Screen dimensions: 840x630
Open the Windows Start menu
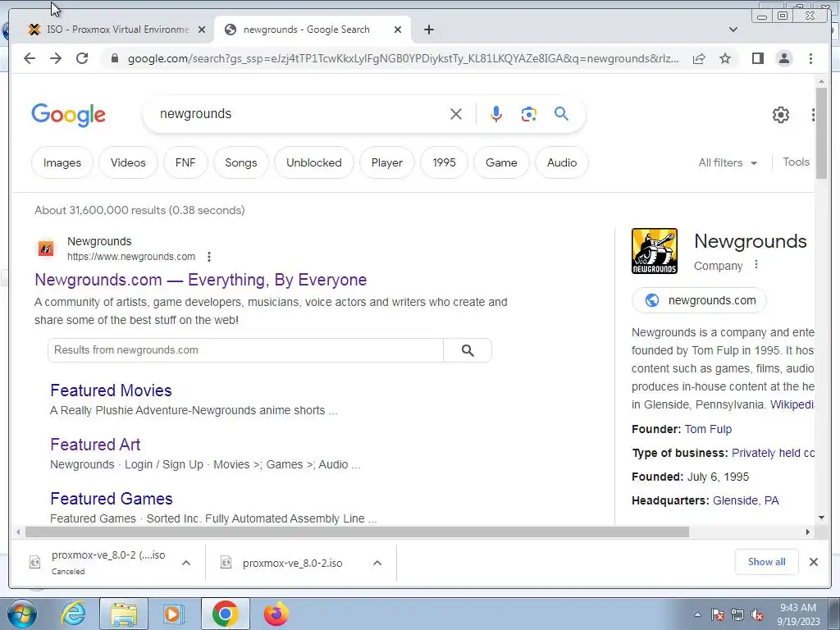[21, 614]
